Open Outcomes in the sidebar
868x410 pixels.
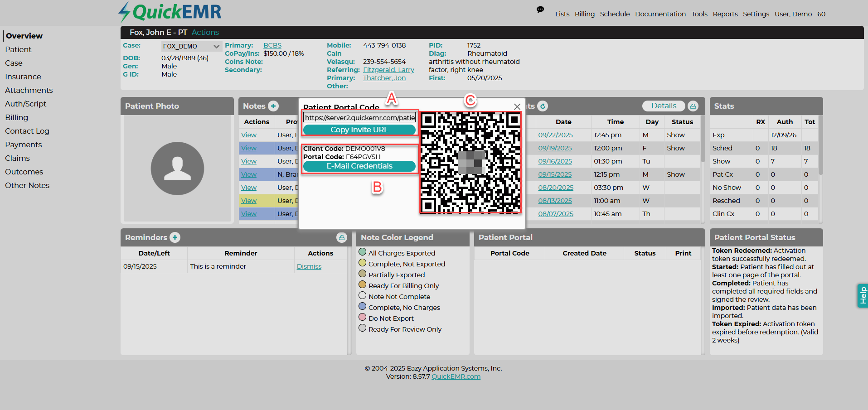24,172
